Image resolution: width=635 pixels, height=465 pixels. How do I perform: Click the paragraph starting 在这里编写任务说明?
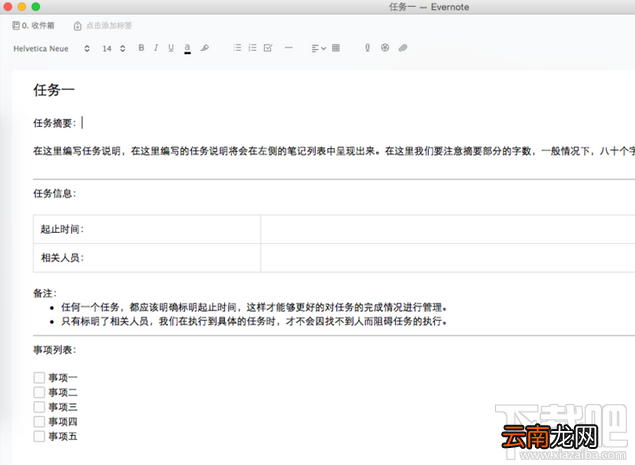tap(334, 151)
